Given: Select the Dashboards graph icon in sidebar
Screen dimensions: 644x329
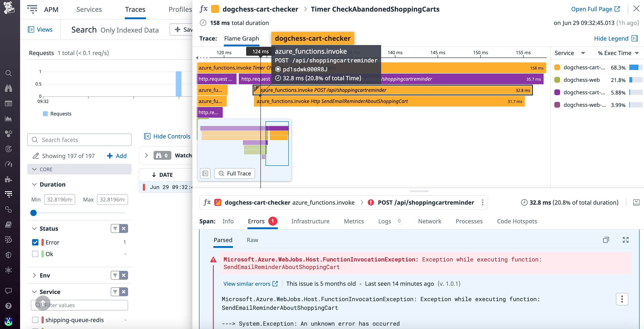Looking at the screenshot, I should click(9, 119).
